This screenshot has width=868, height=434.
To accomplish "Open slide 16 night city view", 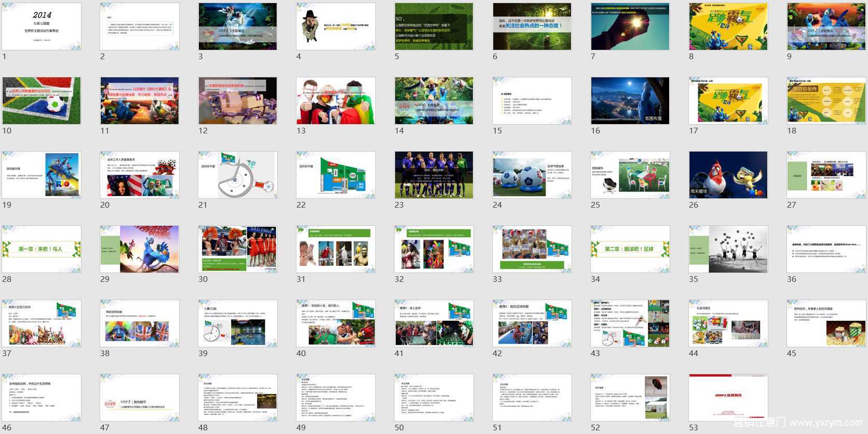I will point(630,101).
